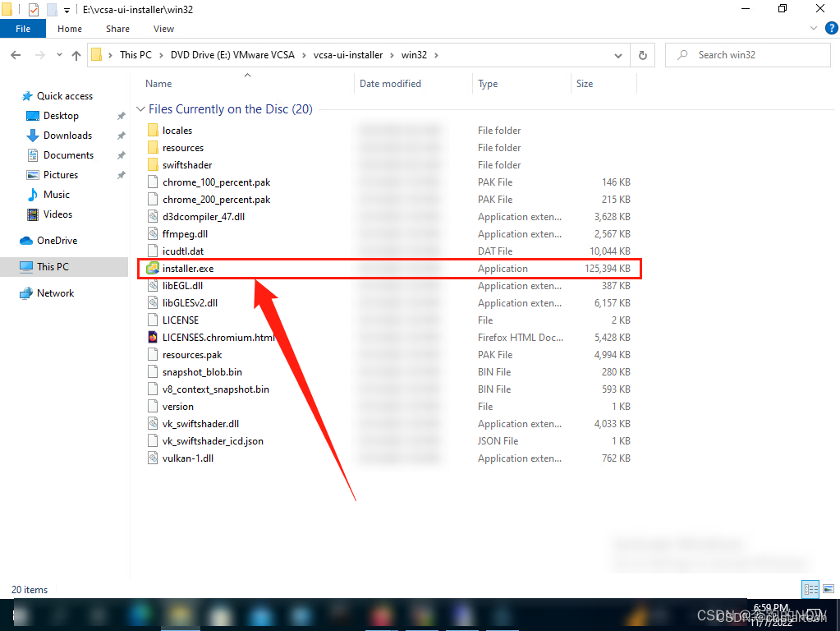Open Explorer Help question mark icon

[x=832, y=28]
